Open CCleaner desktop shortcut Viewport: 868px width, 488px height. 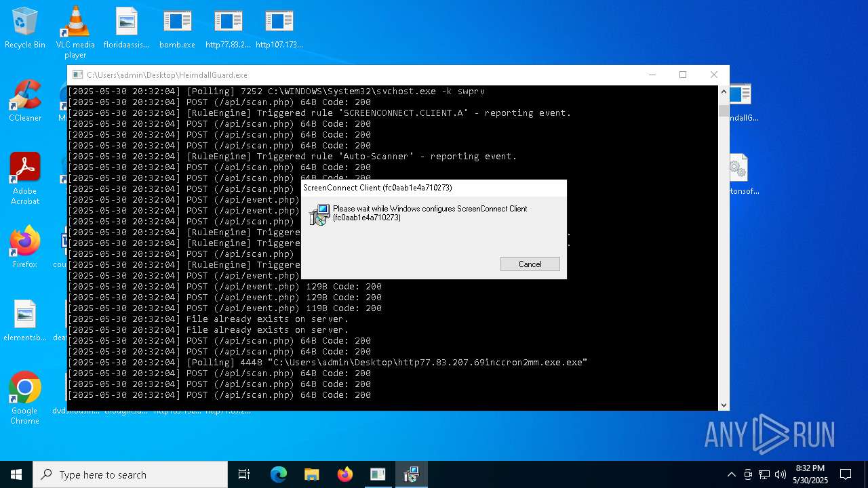25,101
